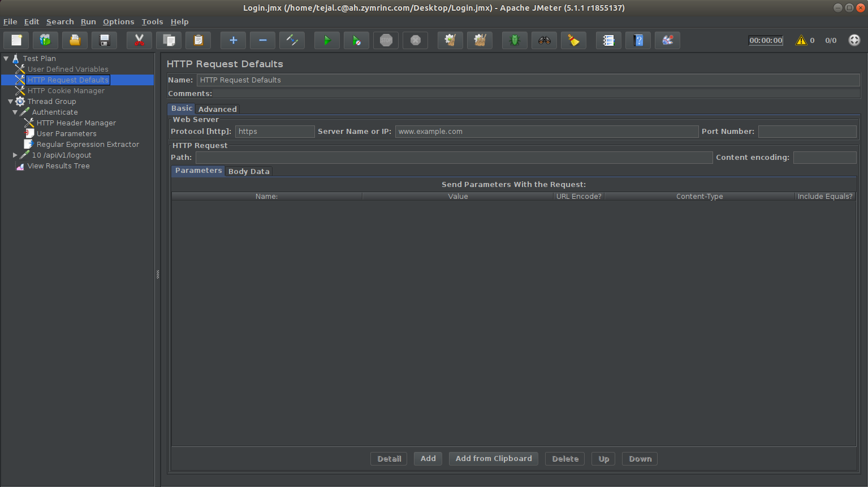The image size is (868, 487).
Task: Switch to the Body Data tab
Action: pyautogui.click(x=249, y=171)
